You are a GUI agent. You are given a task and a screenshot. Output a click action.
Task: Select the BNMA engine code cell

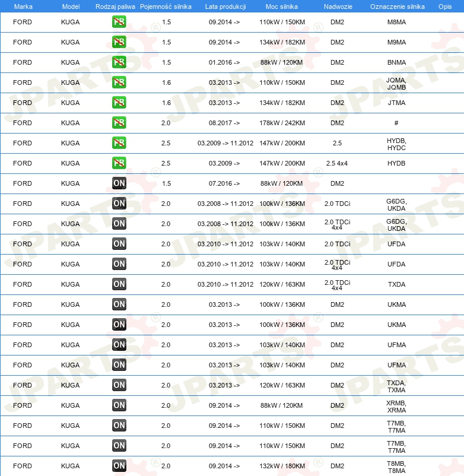click(396, 62)
